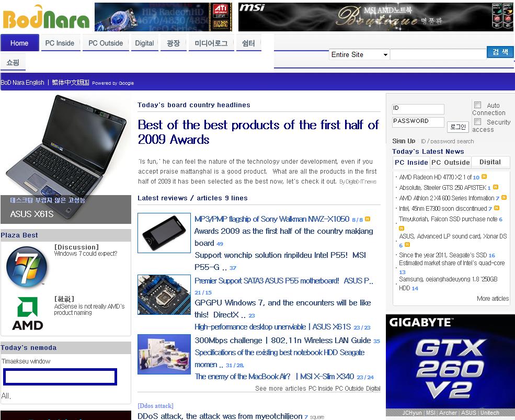Open the Digital navigation tab

(x=144, y=43)
